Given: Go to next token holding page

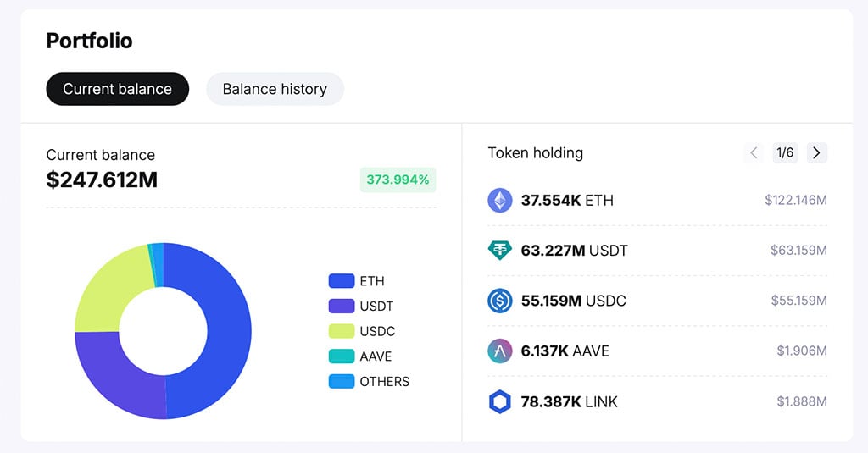Looking at the screenshot, I should coord(816,153).
